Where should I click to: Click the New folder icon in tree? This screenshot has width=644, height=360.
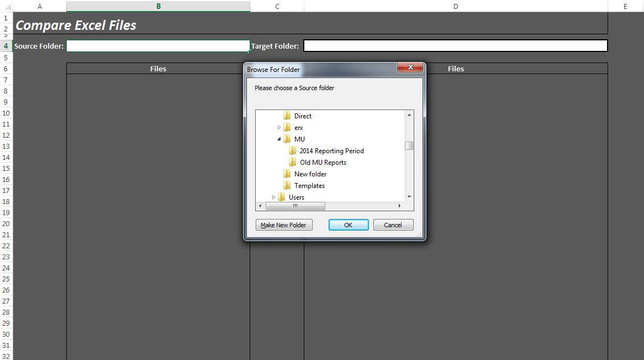point(287,174)
